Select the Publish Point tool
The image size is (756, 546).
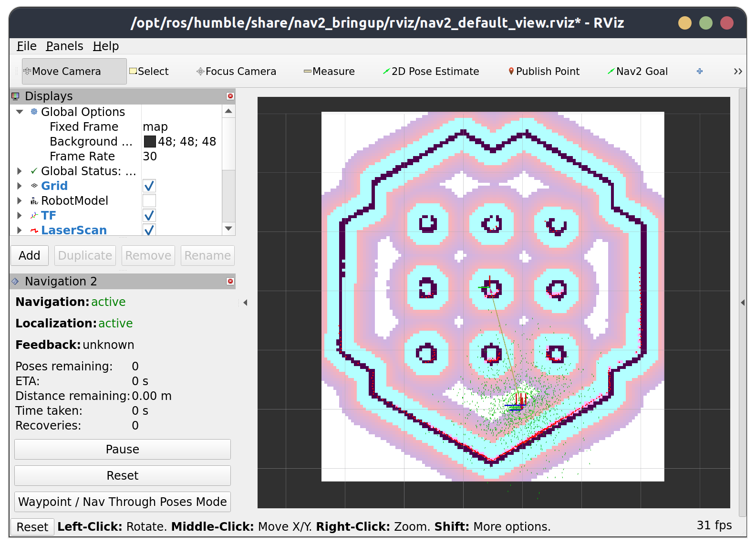(x=544, y=72)
